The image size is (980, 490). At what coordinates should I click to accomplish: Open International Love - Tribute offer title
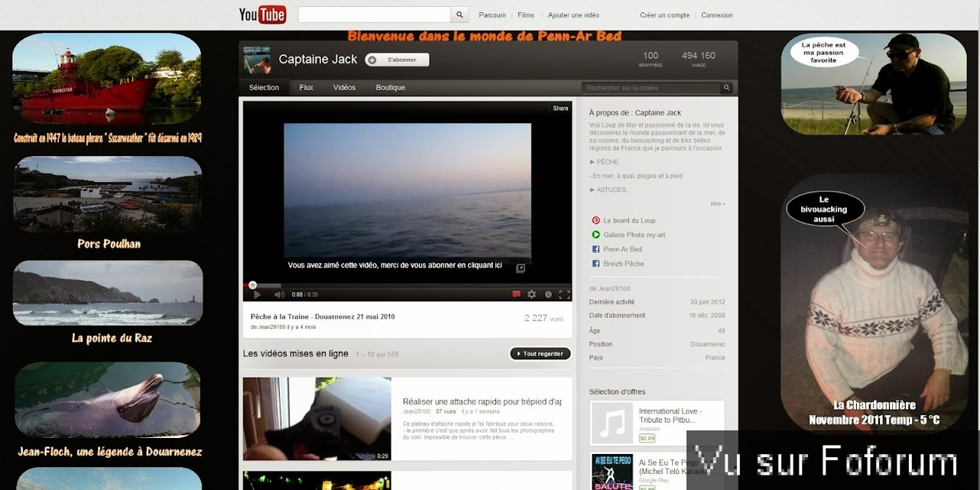point(670,416)
